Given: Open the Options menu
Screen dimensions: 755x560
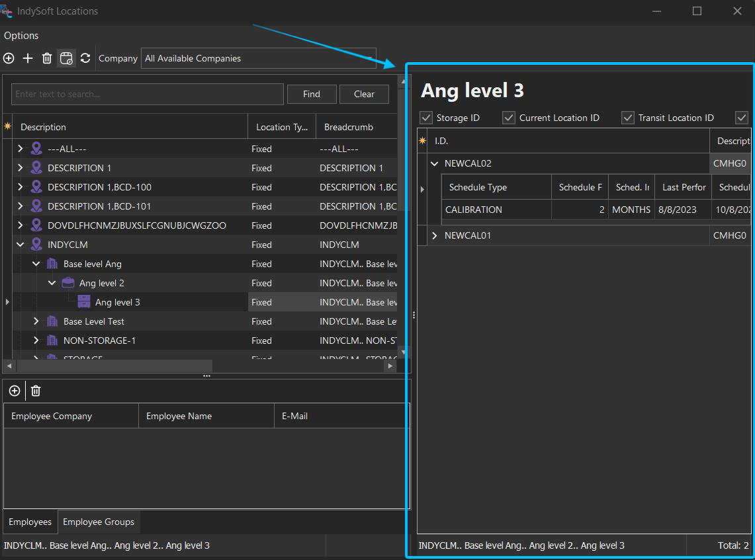Looking at the screenshot, I should click(21, 36).
